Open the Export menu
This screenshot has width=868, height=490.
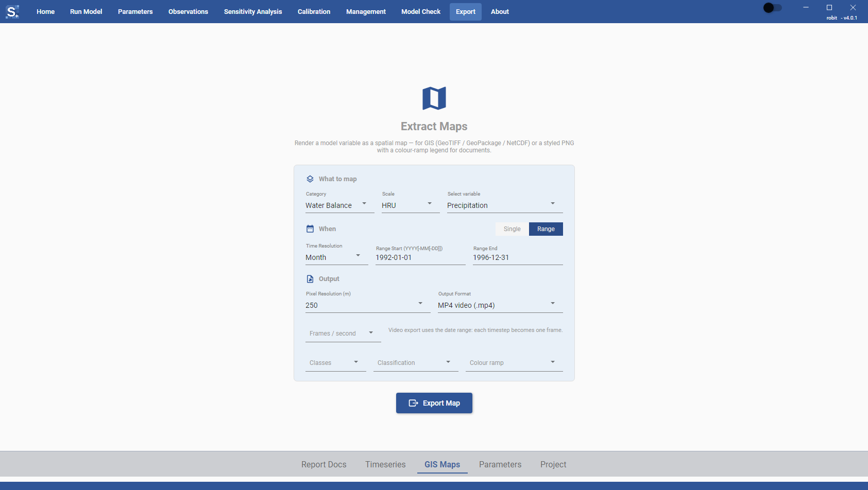pos(466,12)
